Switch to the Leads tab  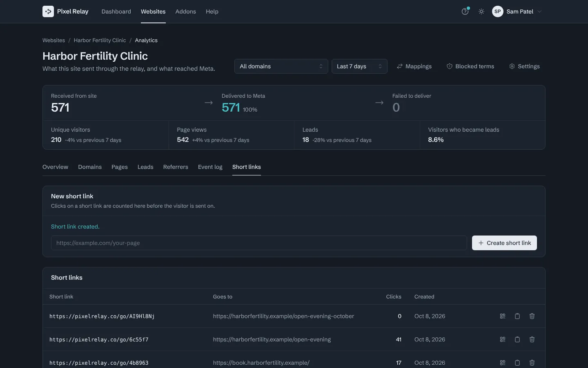145,167
